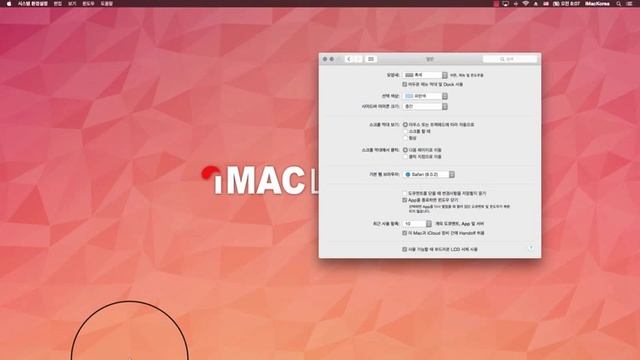Toggle dark menu bar and Dock checkbox
The width and height of the screenshot is (640, 360).
click(x=404, y=84)
